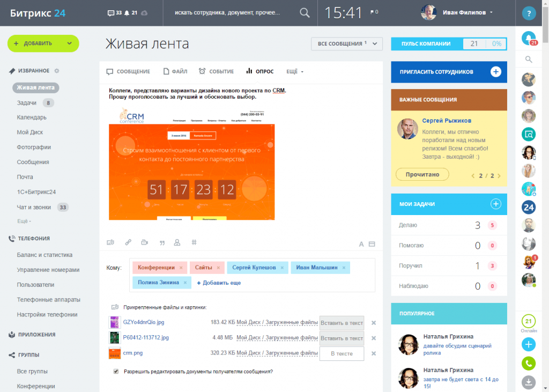Screen dimensions: 549x392
Task: Select the Сообщение tab
Action: (128, 71)
